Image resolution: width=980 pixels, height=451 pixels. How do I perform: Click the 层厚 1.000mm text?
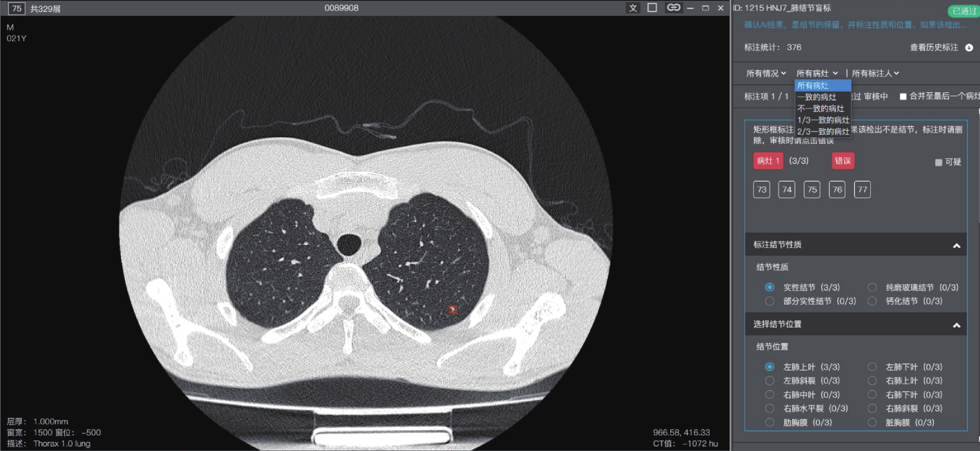37,422
